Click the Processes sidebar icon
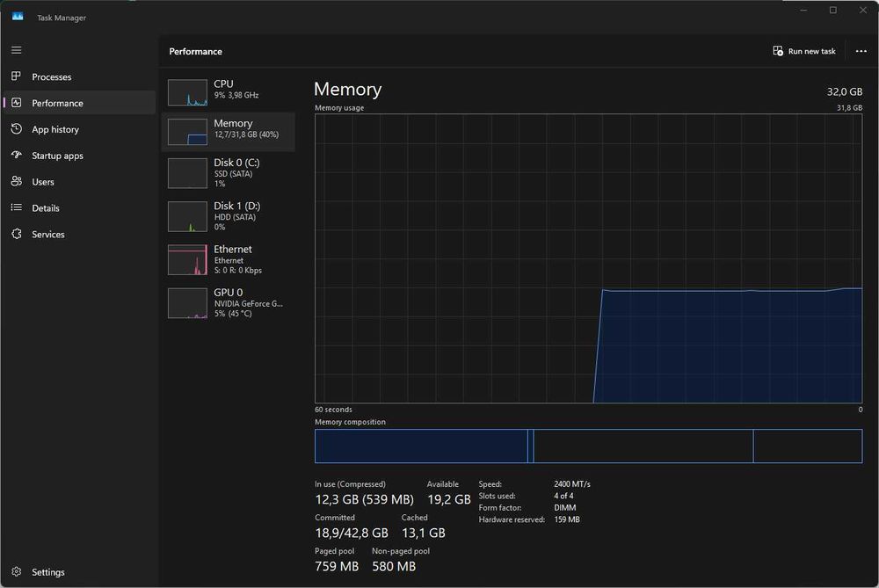Viewport: 879px width, 588px height. click(x=16, y=76)
